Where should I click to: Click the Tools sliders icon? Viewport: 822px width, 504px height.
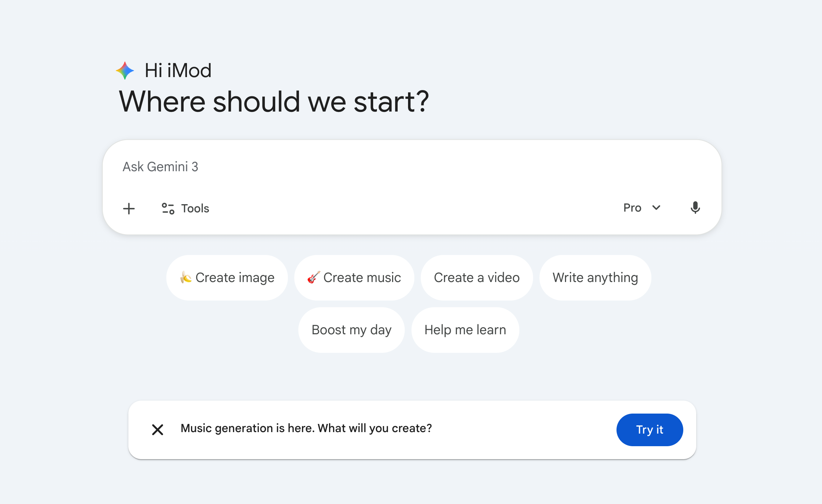[x=168, y=209]
